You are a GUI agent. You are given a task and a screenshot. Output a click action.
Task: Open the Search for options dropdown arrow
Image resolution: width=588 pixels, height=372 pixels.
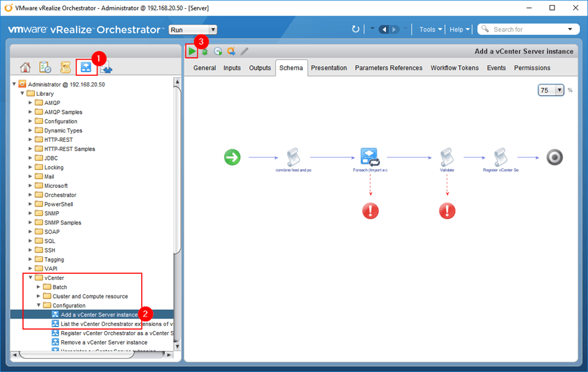570,29
